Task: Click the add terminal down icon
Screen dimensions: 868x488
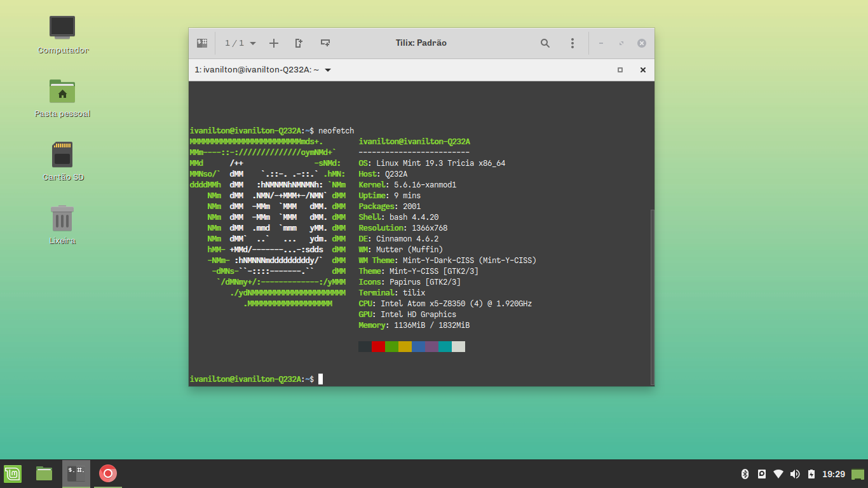Action: click(x=325, y=43)
